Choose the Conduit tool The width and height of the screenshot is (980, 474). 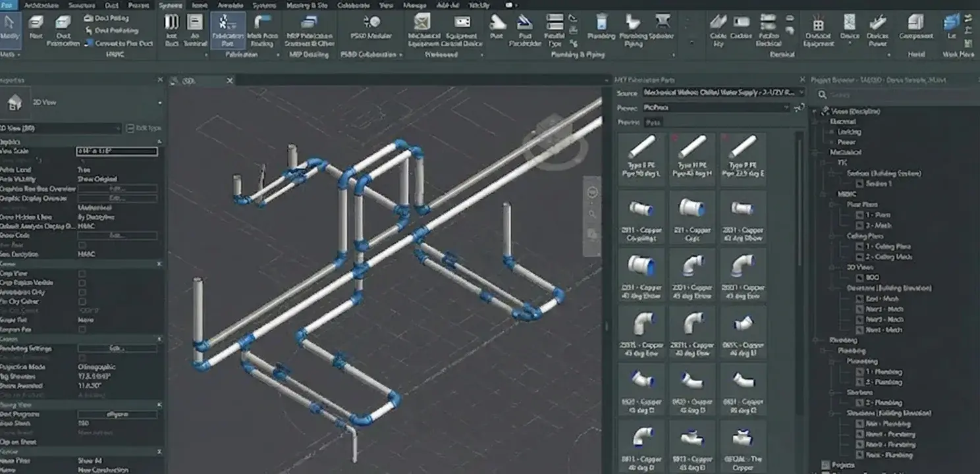(741, 27)
